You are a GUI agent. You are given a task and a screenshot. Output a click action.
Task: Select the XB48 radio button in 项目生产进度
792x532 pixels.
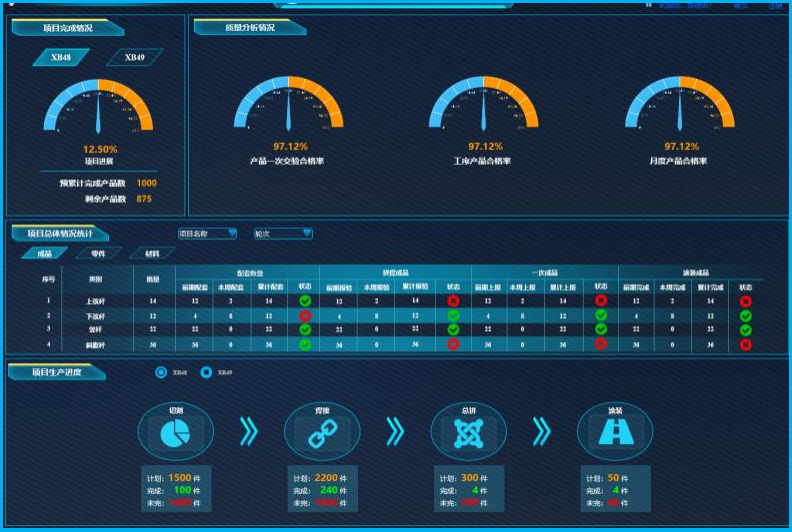(161, 372)
